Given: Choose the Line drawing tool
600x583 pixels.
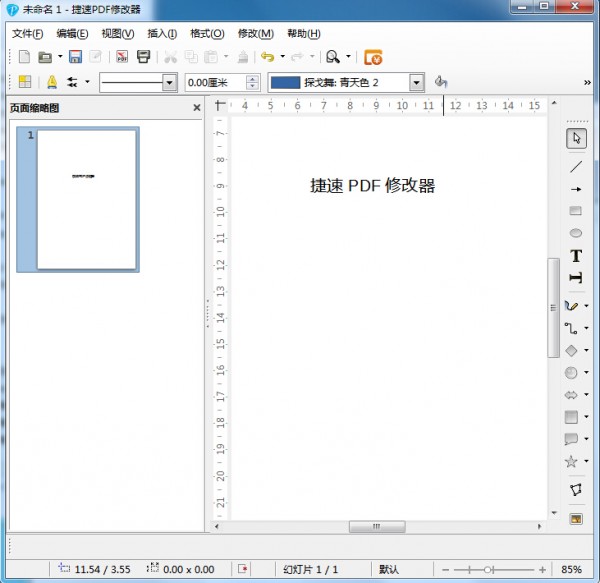Looking at the screenshot, I should pos(575,165).
